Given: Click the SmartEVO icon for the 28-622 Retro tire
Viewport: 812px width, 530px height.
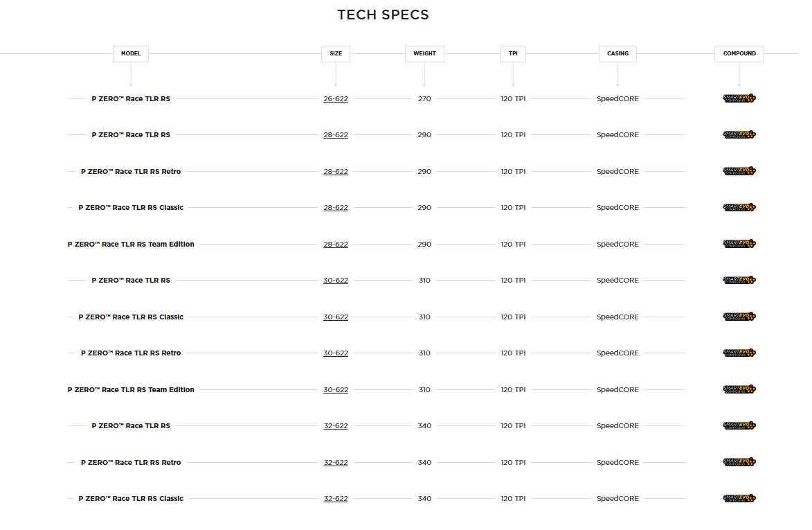Looking at the screenshot, I should (739, 171).
